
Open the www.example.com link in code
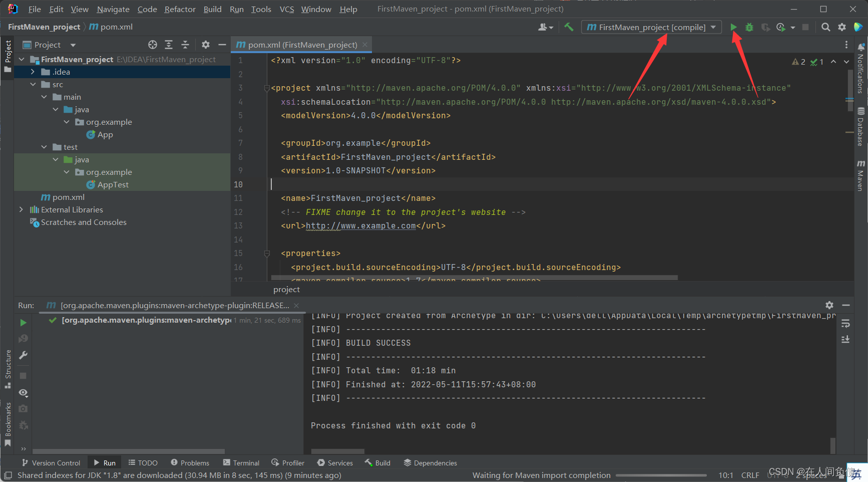(x=361, y=226)
